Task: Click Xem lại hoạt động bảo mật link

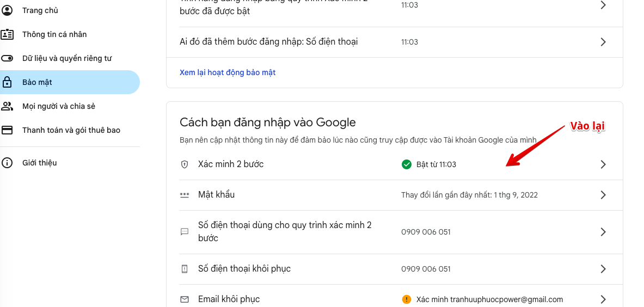Action: click(228, 72)
